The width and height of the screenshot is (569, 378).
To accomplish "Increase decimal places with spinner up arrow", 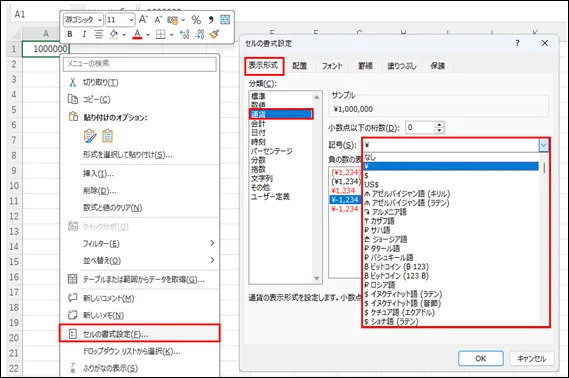I will click(439, 124).
